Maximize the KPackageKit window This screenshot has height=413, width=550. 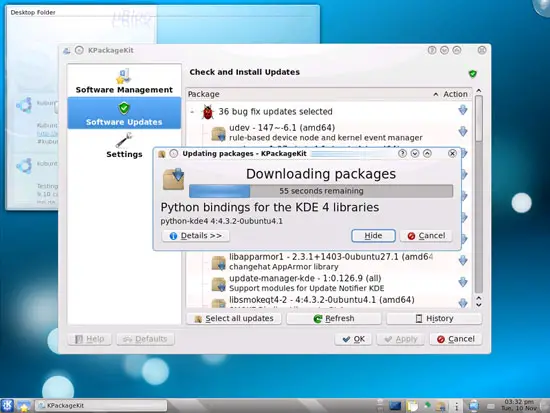click(x=457, y=50)
